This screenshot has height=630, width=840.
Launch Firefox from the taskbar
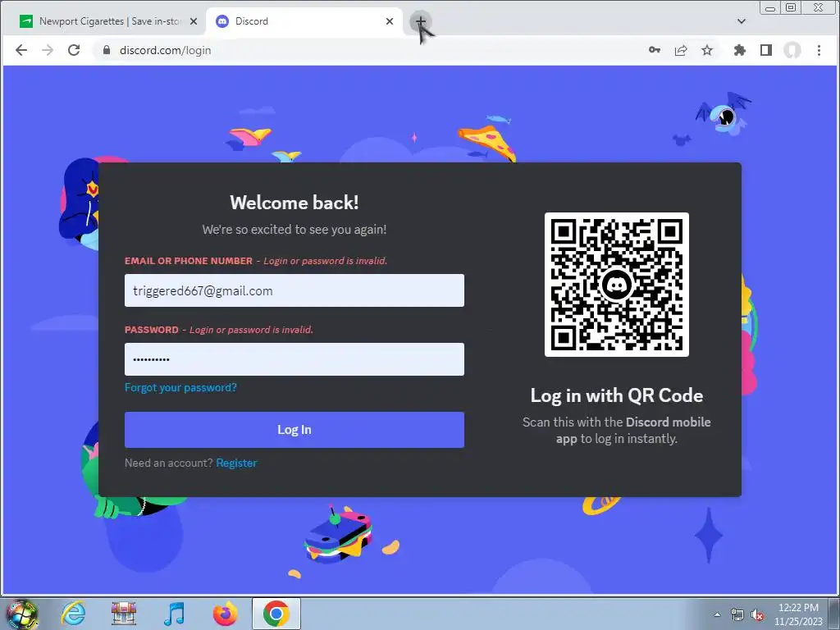coord(225,614)
